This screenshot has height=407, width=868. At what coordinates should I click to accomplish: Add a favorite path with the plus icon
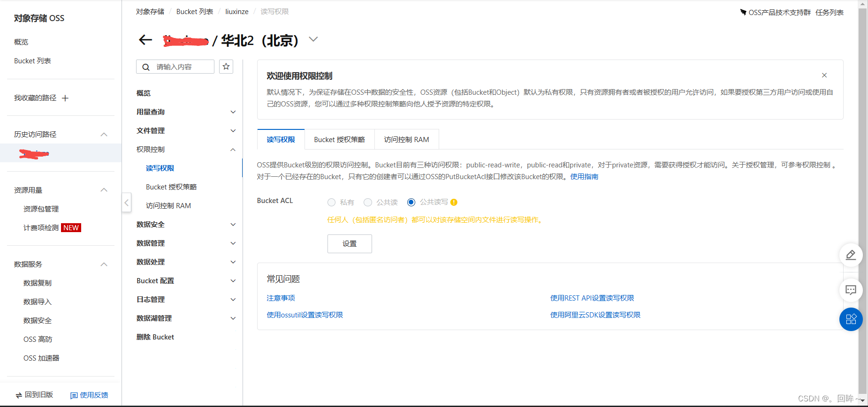click(65, 98)
